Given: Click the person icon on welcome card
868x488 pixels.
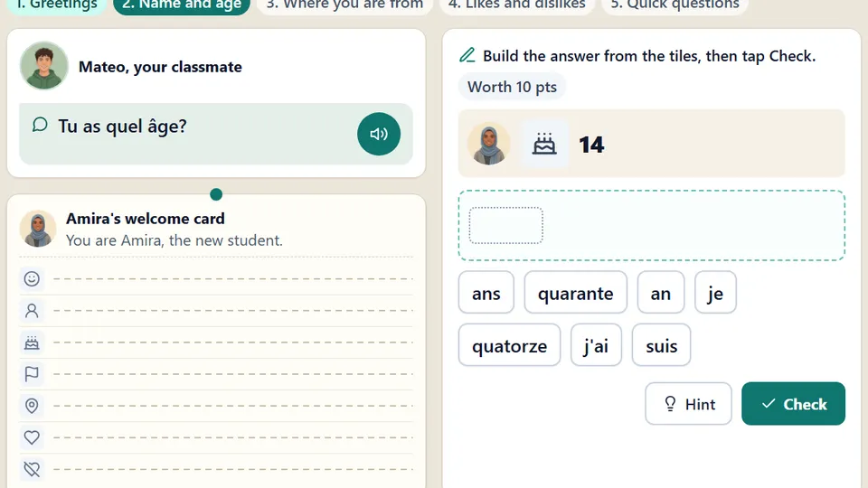Looking at the screenshot, I should coord(32,310).
